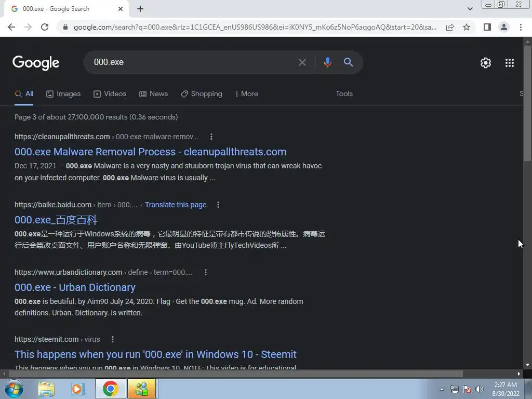Open the Windows Start menu
The image size is (532, 399).
[x=14, y=389]
